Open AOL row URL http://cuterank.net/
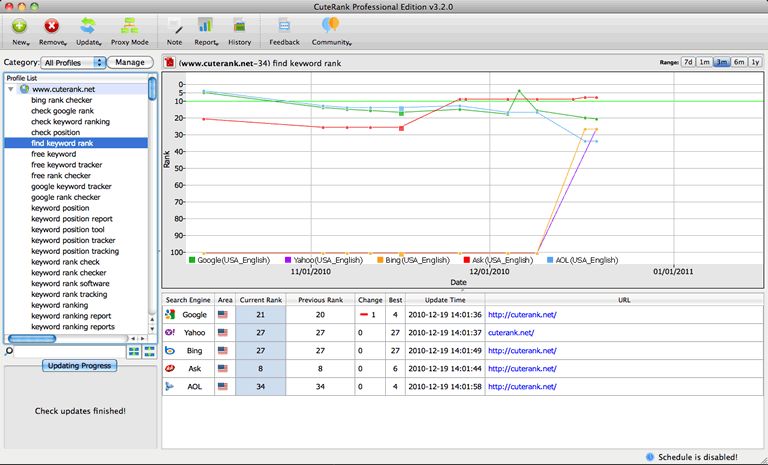The height and width of the screenshot is (465, 768). (522, 386)
